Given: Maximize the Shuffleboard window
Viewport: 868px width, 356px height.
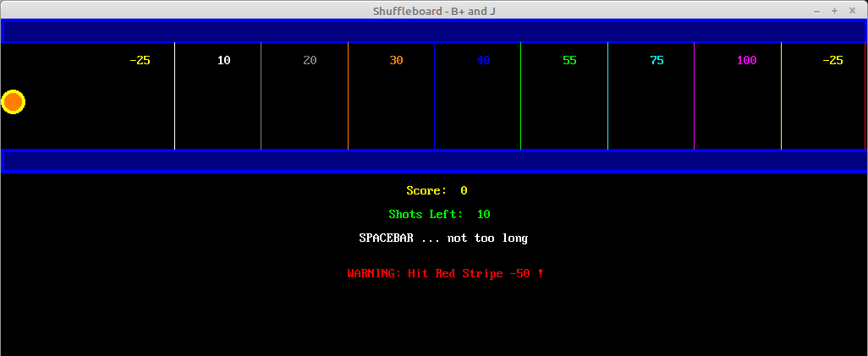Looking at the screenshot, I should tap(834, 10).
